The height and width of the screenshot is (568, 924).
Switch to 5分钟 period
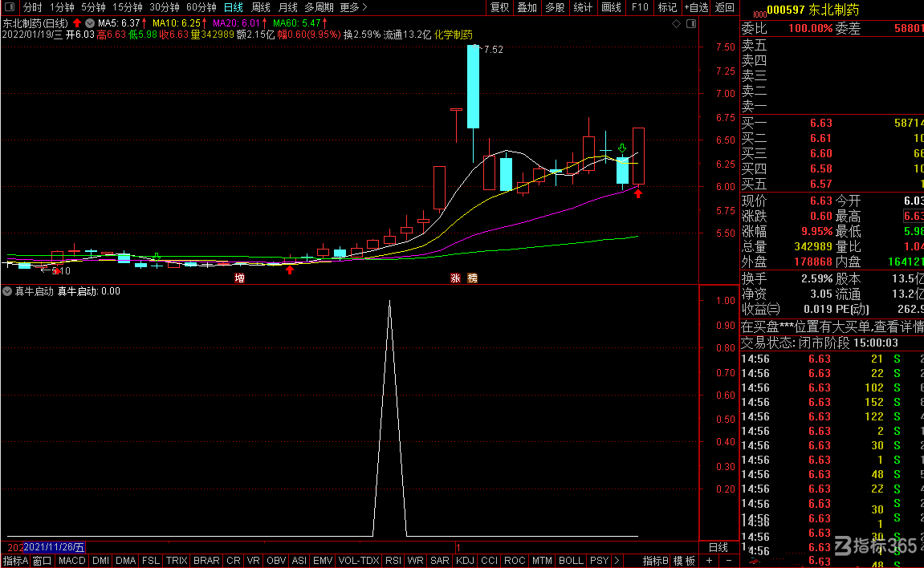[x=93, y=7]
